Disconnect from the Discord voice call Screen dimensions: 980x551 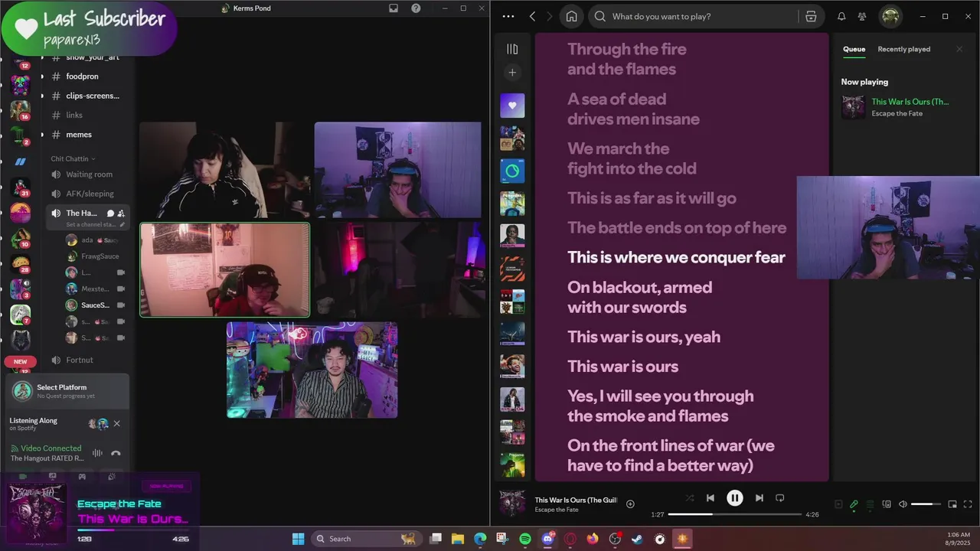coord(116,453)
